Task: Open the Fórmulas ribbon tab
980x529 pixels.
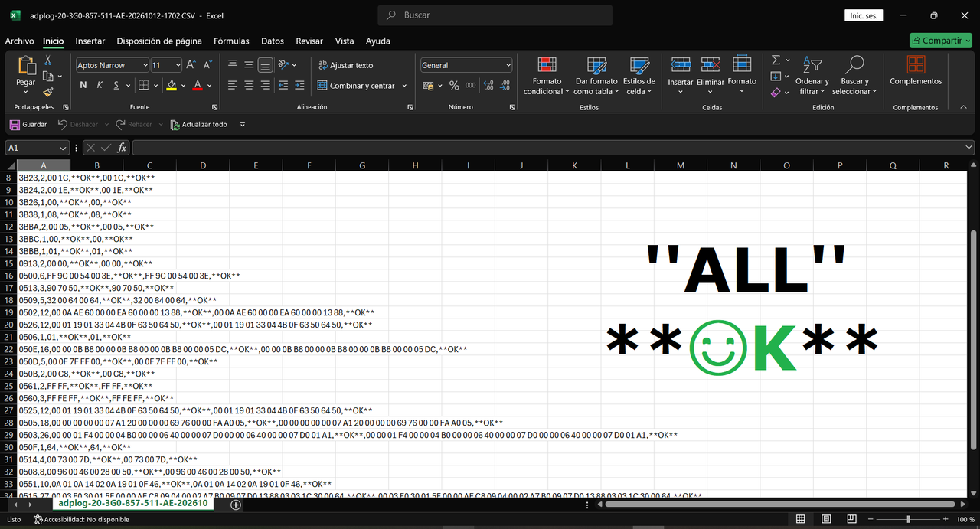Action: tap(231, 41)
